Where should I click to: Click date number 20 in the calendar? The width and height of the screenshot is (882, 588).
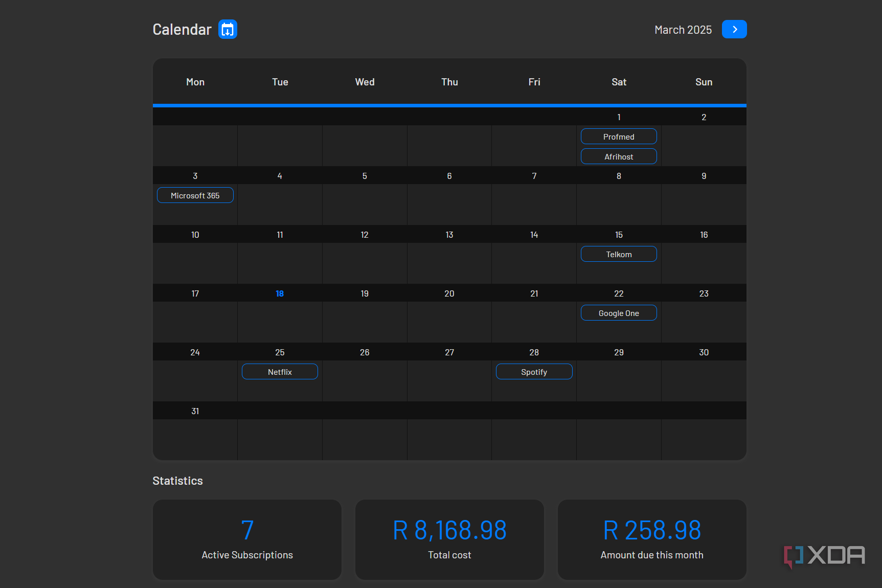pos(449,293)
